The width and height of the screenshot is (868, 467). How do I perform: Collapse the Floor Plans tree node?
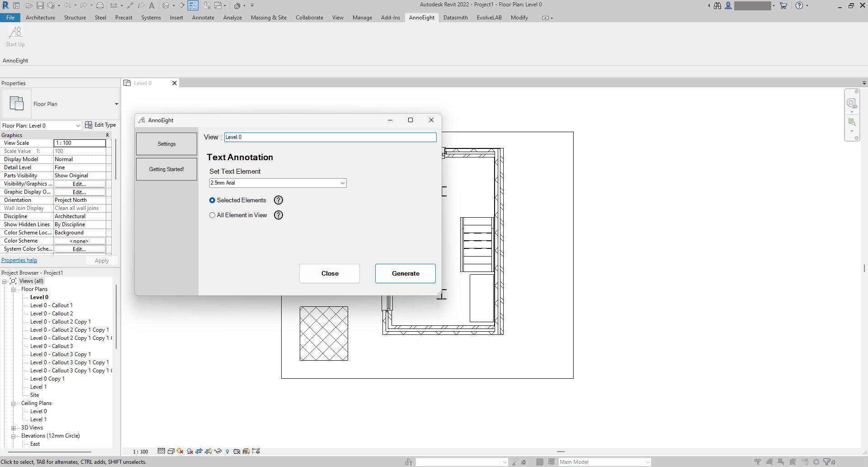click(14, 290)
